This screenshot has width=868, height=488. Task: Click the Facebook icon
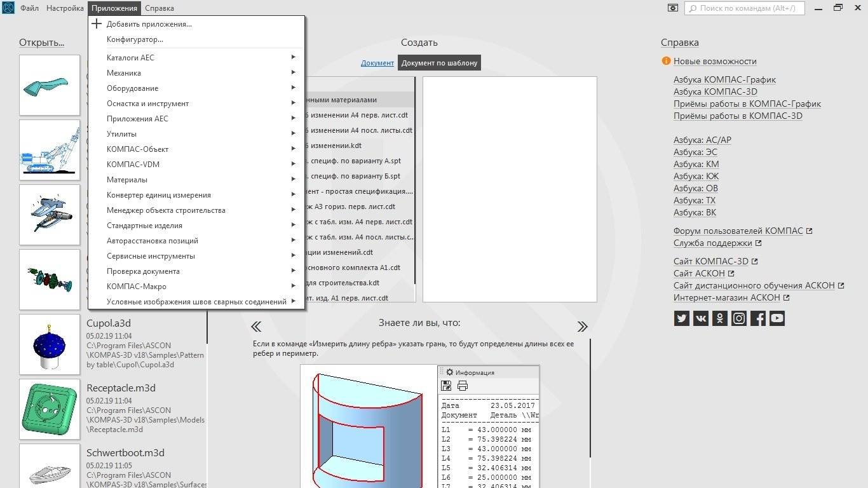click(758, 318)
